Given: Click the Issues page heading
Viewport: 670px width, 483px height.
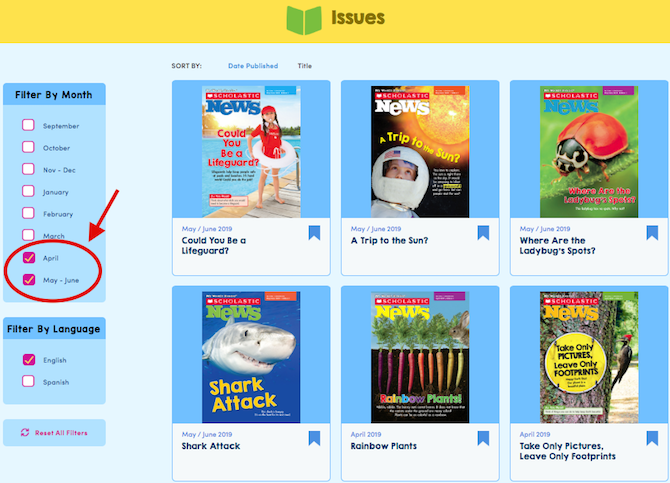Looking at the screenshot, I should (358, 18).
